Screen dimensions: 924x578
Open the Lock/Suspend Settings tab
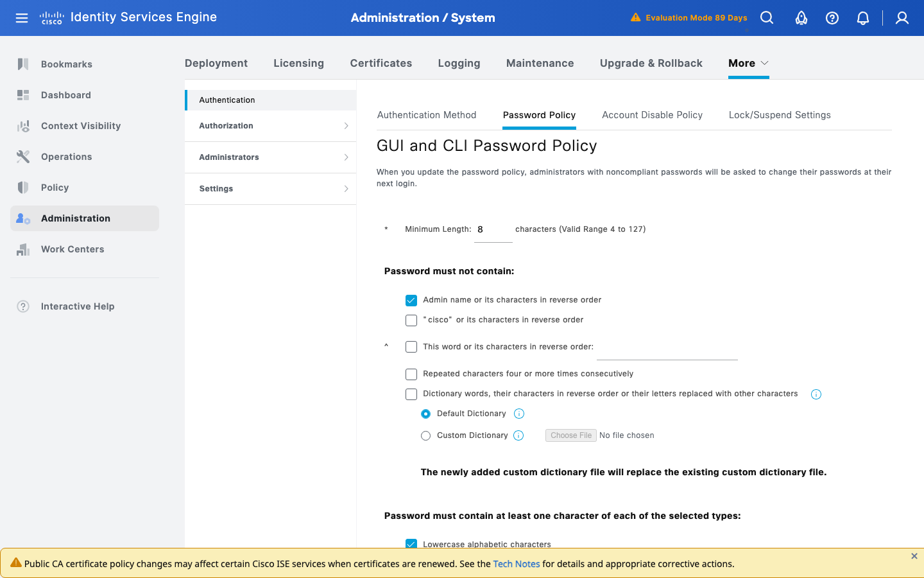tap(780, 115)
